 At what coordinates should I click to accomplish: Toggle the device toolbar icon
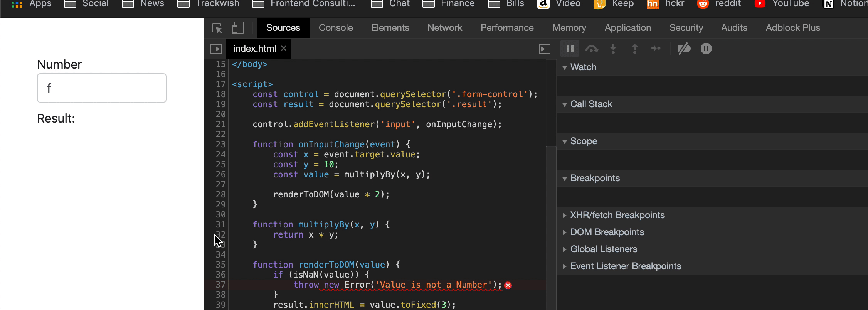pos(237,28)
